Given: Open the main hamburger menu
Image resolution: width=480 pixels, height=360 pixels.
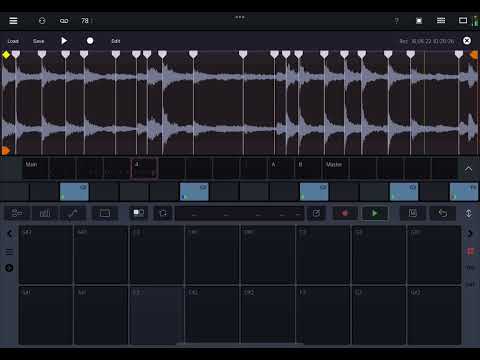Looking at the screenshot, I should point(13,21).
